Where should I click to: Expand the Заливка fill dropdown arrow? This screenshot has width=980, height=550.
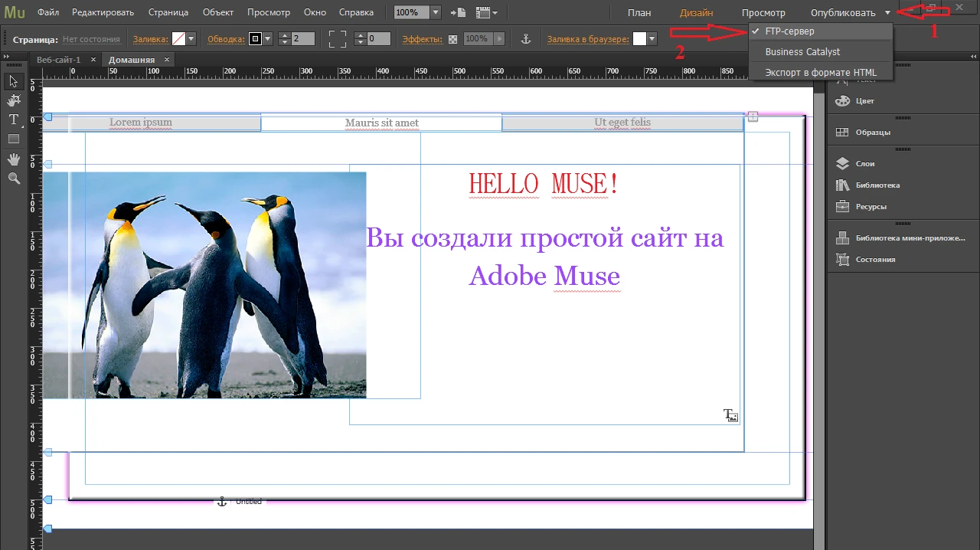(x=191, y=39)
